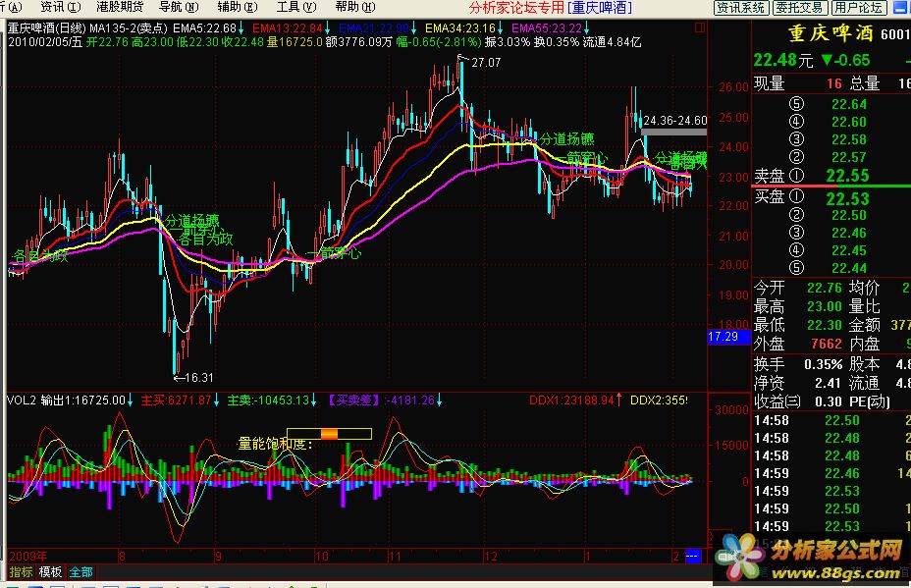This screenshot has height=588, width=911.
Task: Click sell level ④ price 22.60
Action: click(x=849, y=122)
